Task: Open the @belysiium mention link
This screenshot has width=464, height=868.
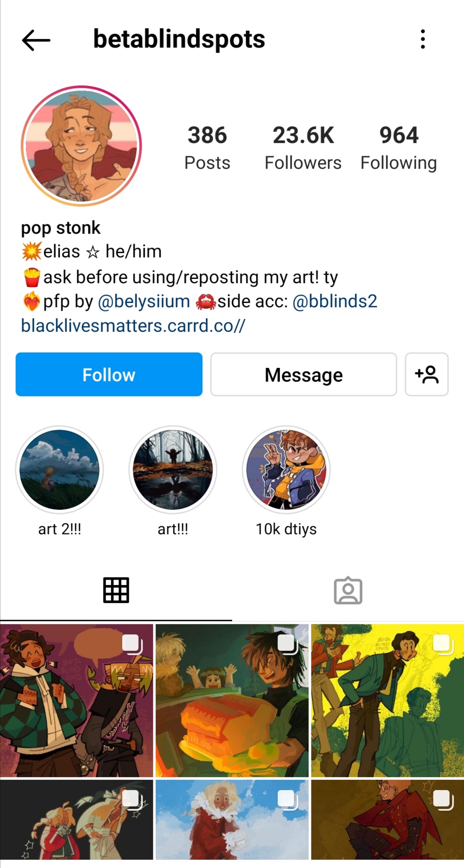Action: [144, 301]
